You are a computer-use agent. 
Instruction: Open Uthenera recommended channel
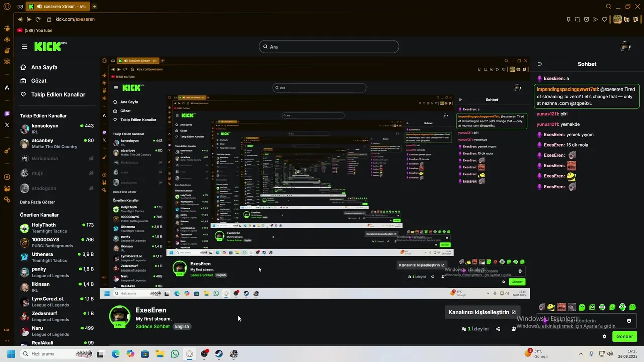56,257
